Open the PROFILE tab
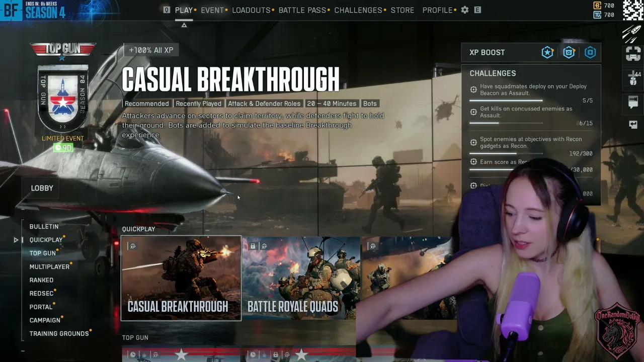 click(438, 10)
